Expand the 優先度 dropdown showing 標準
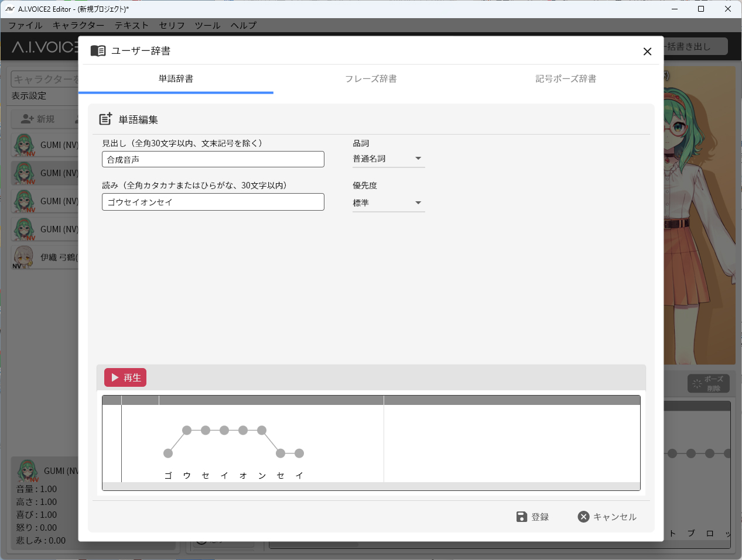Image resolution: width=742 pixels, height=560 pixels. click(x=388, y=203)
